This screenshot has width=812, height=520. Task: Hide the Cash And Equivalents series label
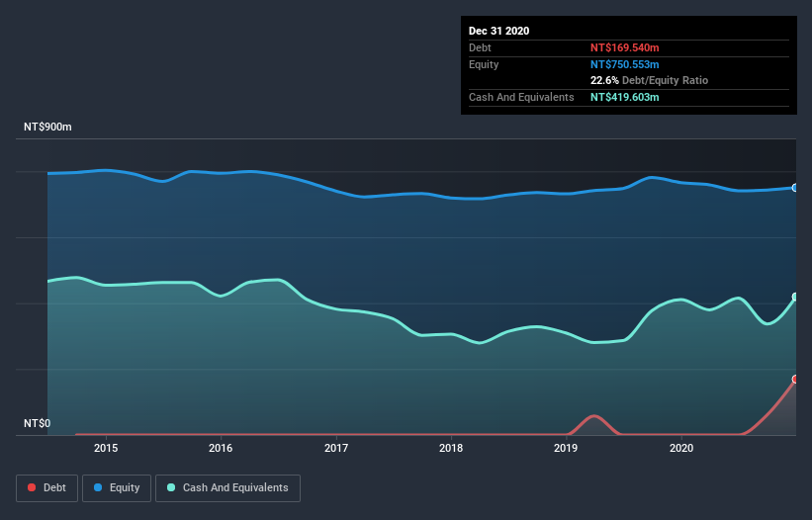pos(235,487)
